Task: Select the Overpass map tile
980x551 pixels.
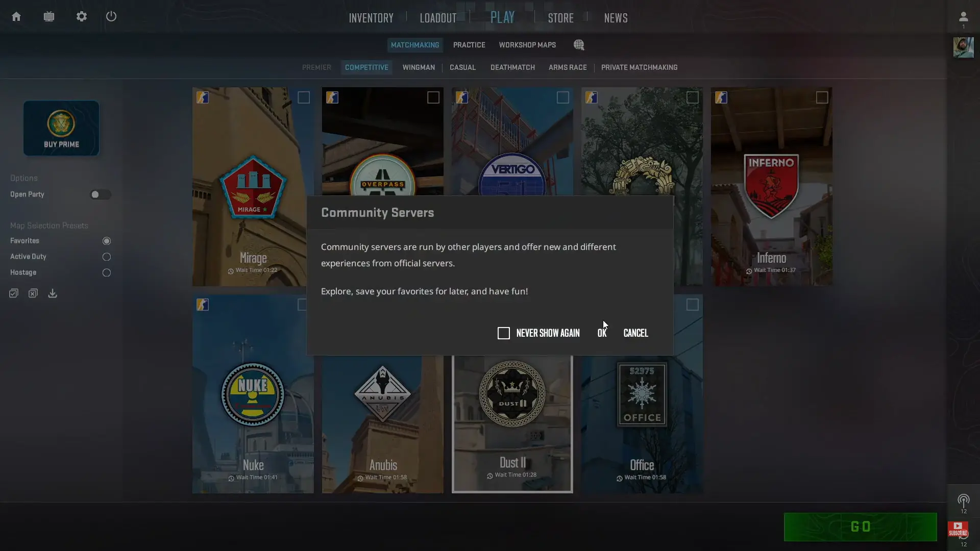Action: click(x=383, y=141)
